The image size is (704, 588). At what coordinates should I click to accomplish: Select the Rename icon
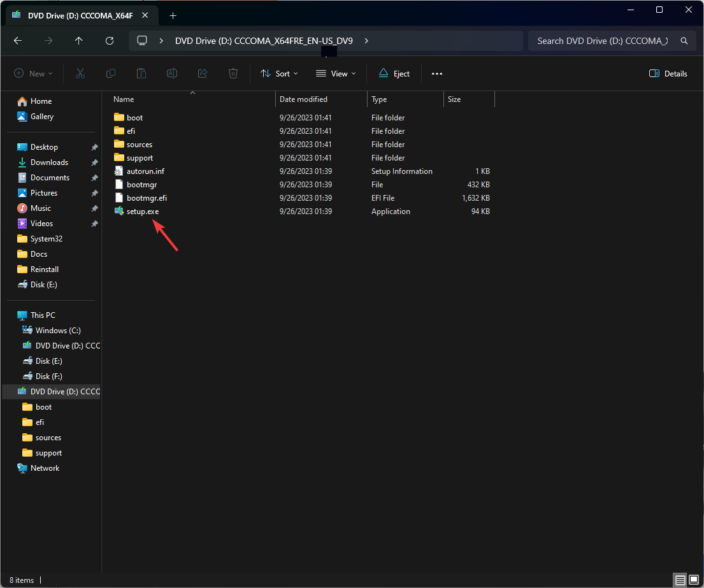[x=171, y=73]
